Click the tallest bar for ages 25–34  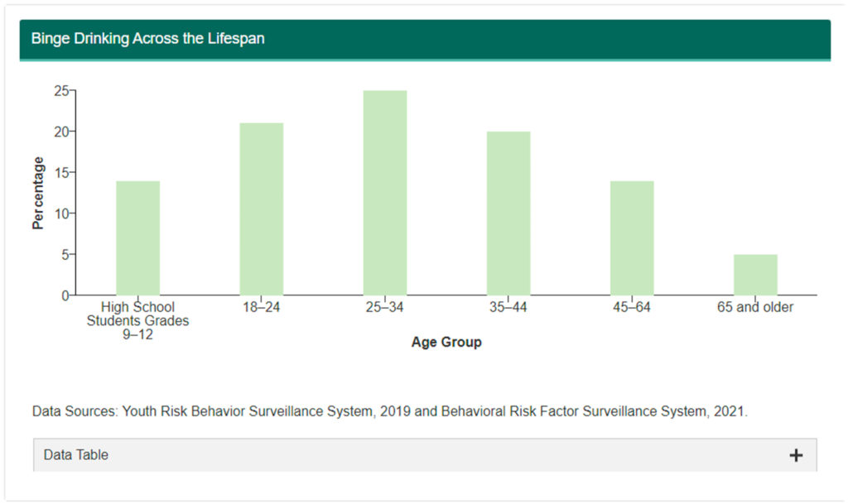pyautogui.click(x=385, y=193)
